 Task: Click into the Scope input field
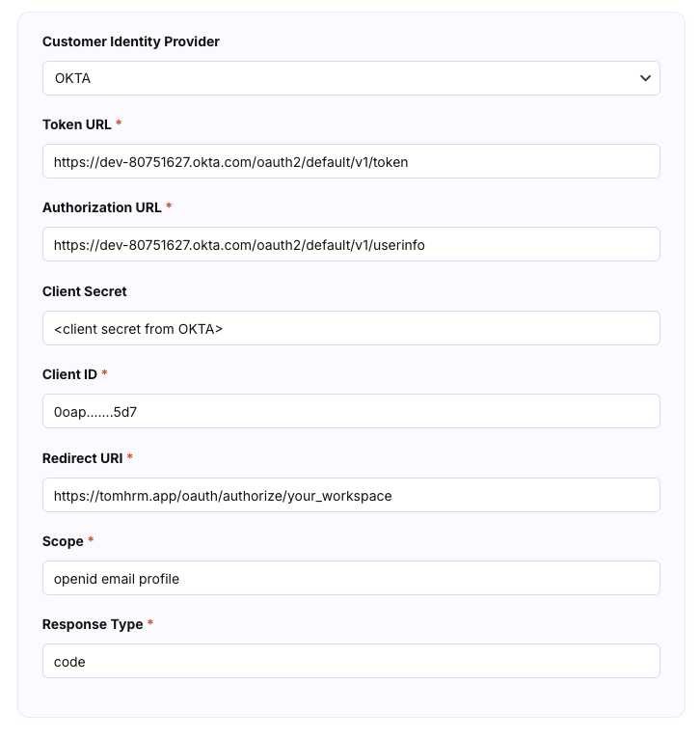[x=351, y=579]
